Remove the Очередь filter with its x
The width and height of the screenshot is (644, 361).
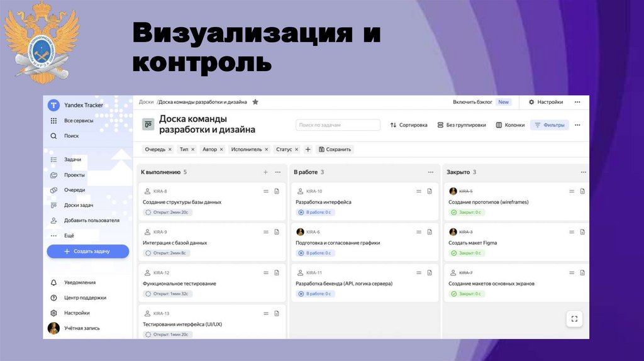[170, 150]
